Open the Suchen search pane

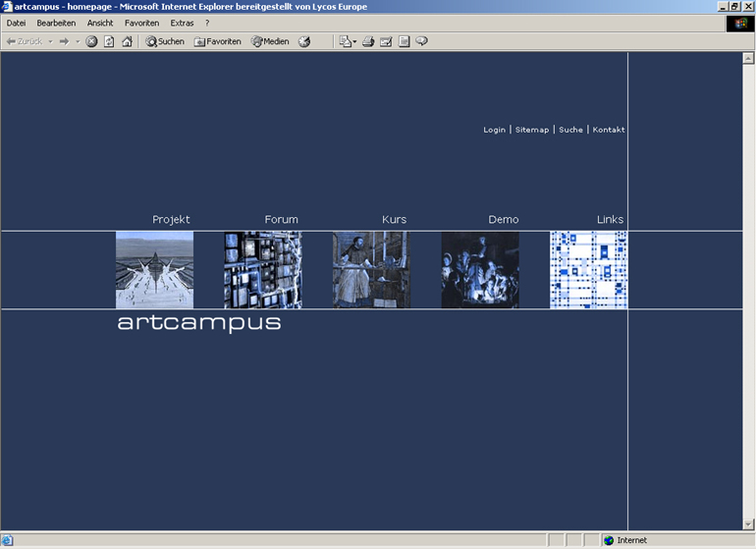(x=165, y=41)
